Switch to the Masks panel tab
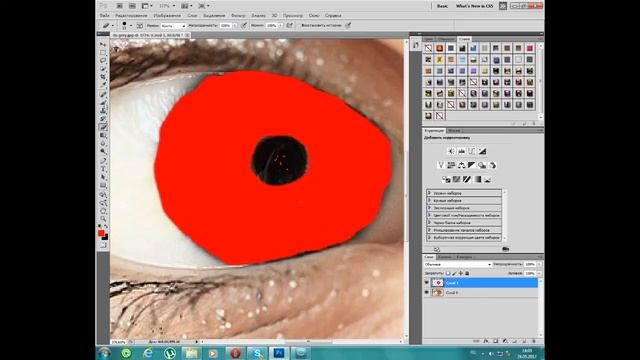The width and height of the screenshot is (640, 360). coord(454,131)
